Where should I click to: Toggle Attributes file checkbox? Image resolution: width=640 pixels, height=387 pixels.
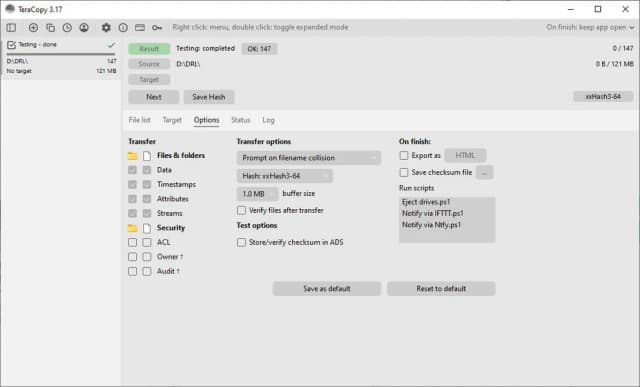(147, 199)
